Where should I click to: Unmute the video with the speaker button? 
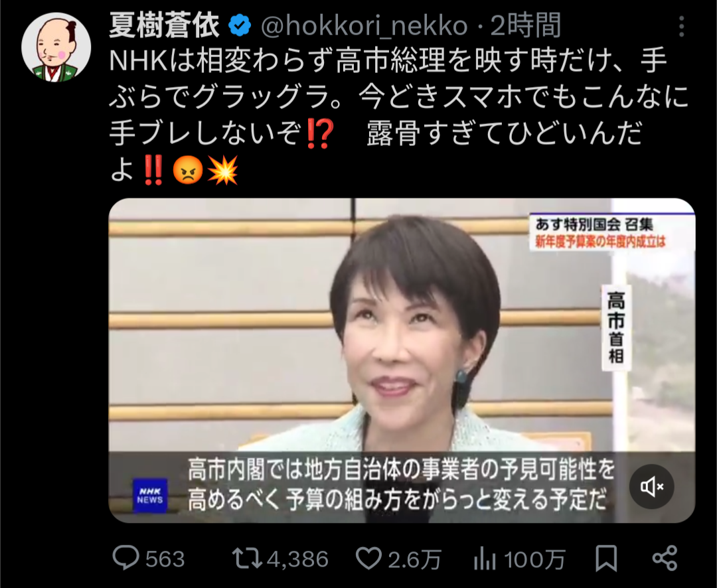point(652,487)
